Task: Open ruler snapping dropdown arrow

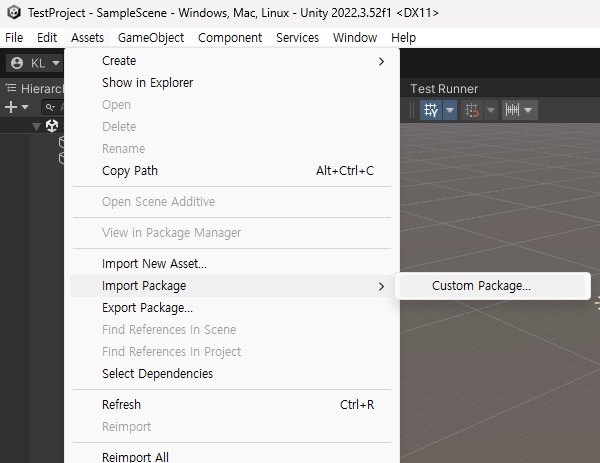Action: (x=528, y=110)
